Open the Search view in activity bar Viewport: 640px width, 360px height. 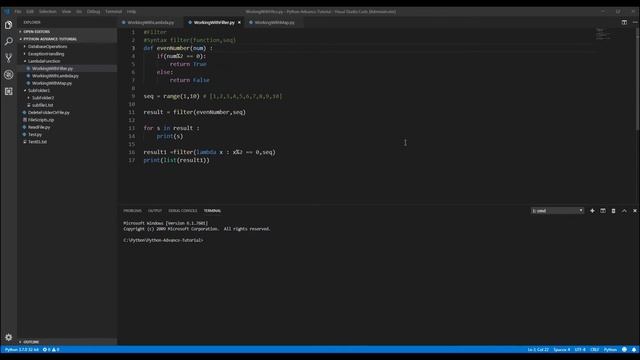(x=9, y=41)
